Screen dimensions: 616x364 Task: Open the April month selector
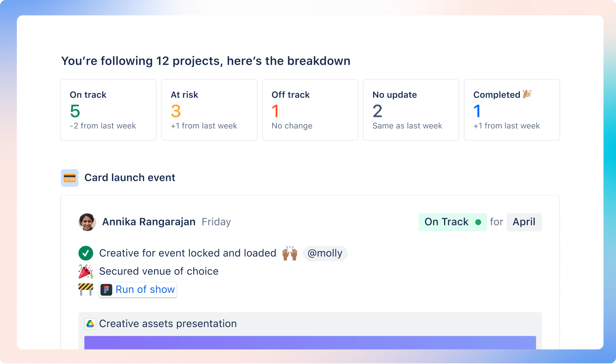tap(524, 222)
